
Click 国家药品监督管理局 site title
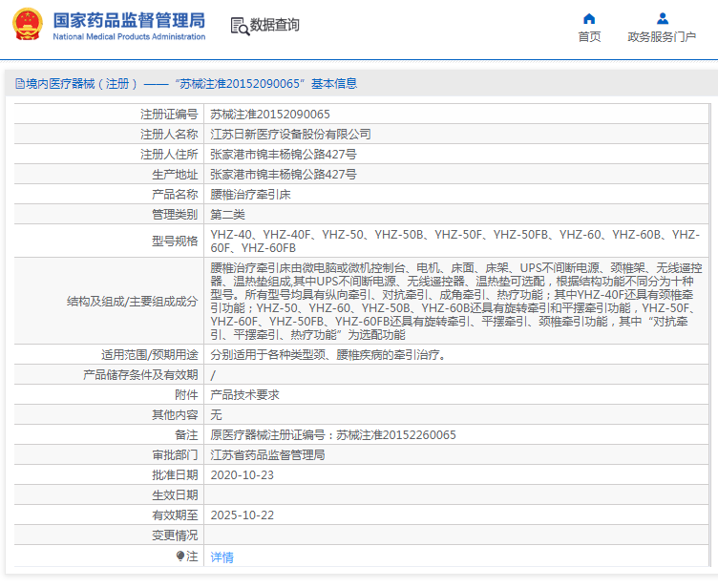[129, 20]
